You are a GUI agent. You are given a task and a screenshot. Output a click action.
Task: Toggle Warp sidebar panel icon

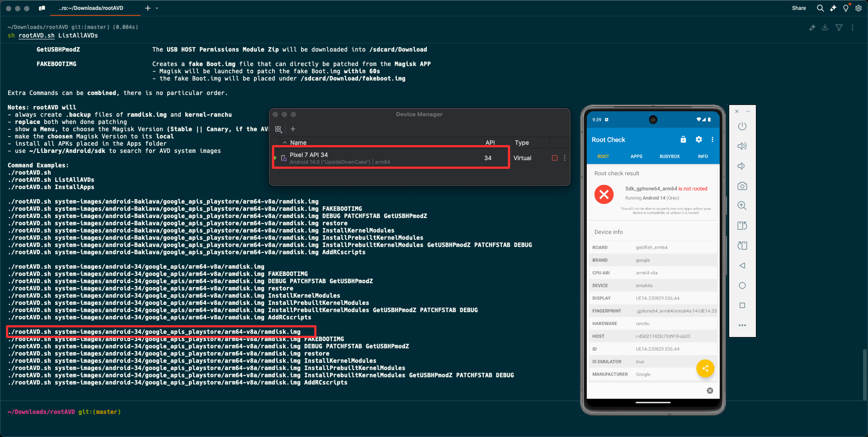point(42,8)
